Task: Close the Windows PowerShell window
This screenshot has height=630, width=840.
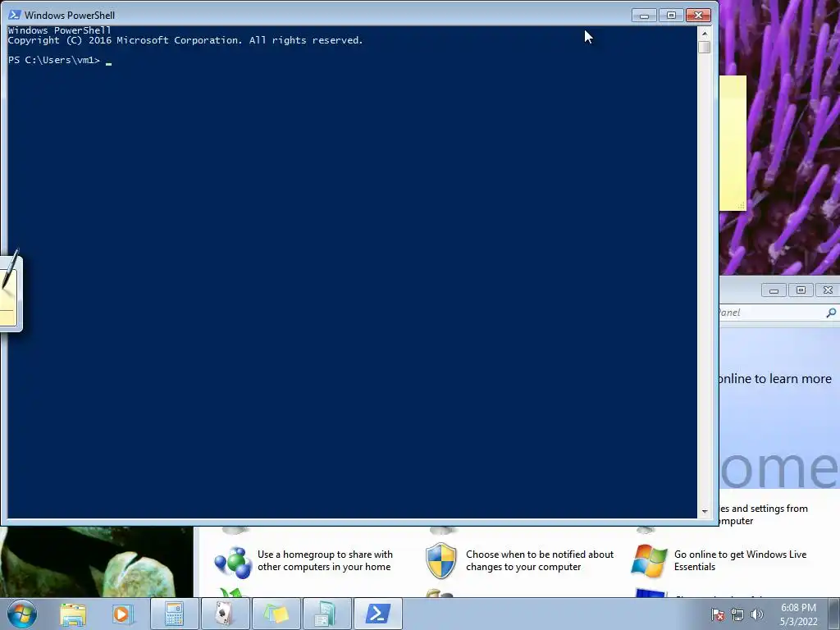Action: [x=699, y=16]
